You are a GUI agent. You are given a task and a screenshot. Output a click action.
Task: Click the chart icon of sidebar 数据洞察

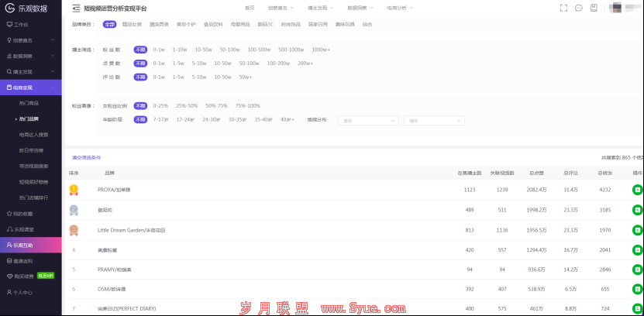tap(9, 56)
